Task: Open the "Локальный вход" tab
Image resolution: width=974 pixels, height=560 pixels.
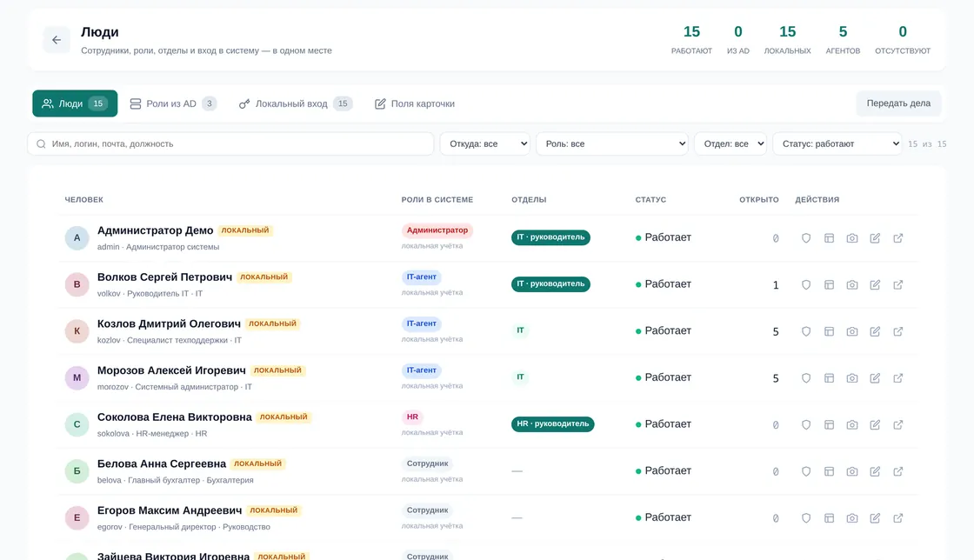Action: [296, 103]
